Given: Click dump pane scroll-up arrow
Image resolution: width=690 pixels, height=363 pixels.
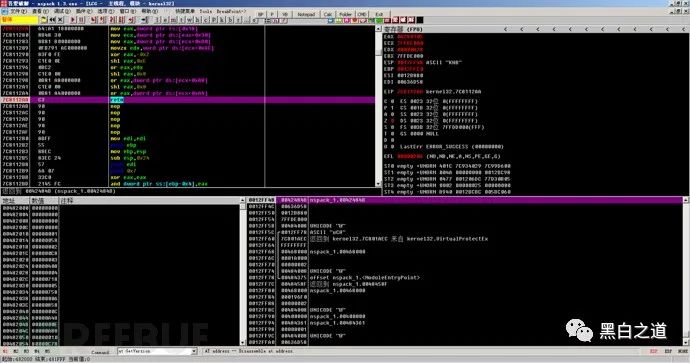Looking at the screenshot, I should pyautogui.click(x=242, y=200).
